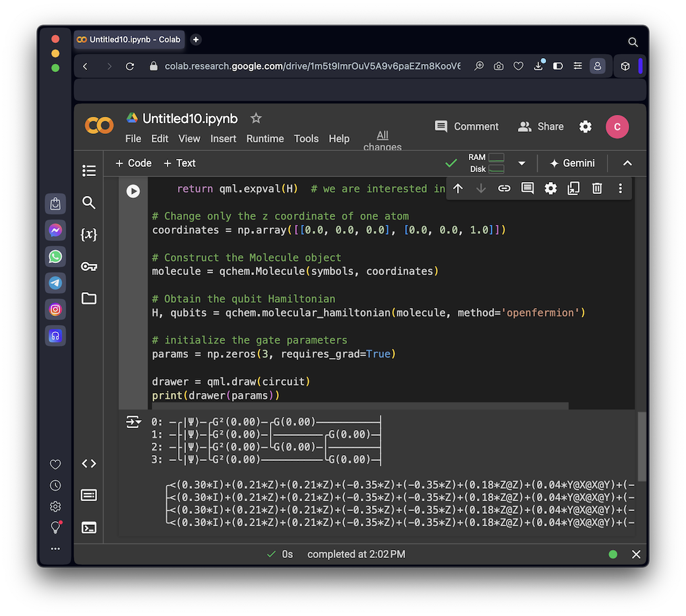The height and width of the screenshot is (616, 686).
Task: Delete the current cell
Action: click(x=597, y=189)
